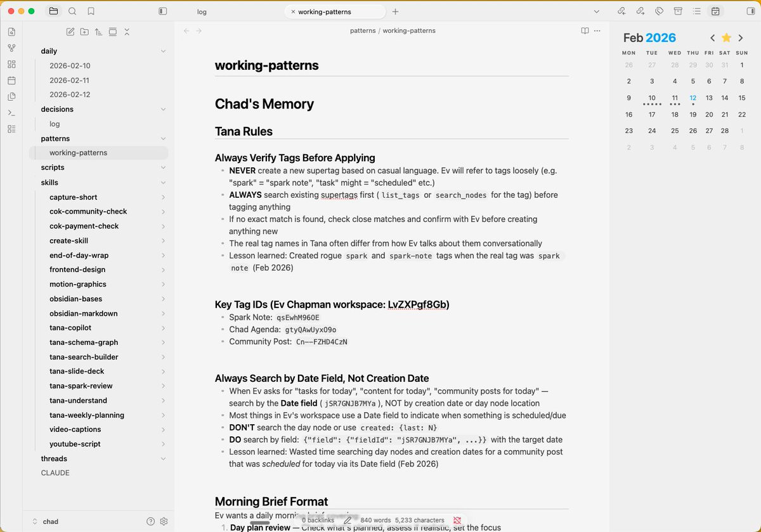Viewport: 761px width, 532px height.
Task: Open the note's more options menu
Action: pyautogui.click(x=597, y=30)
